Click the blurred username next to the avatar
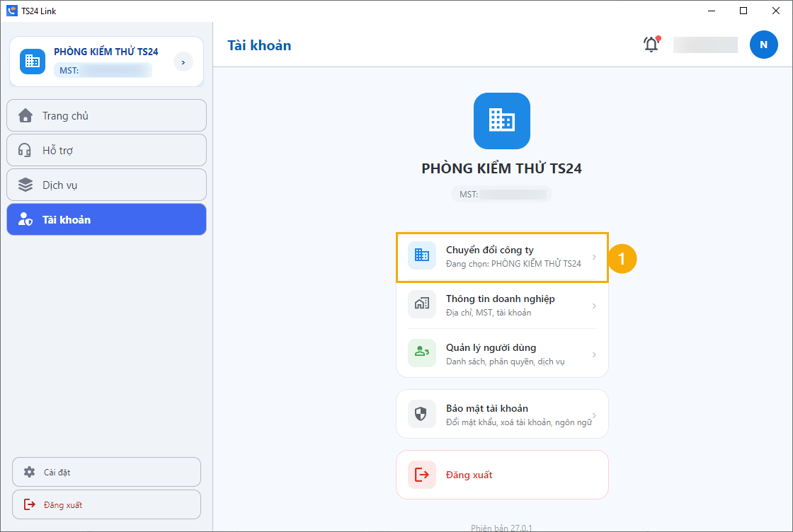The width and height of the screenshot is (793, 532). 705,45
